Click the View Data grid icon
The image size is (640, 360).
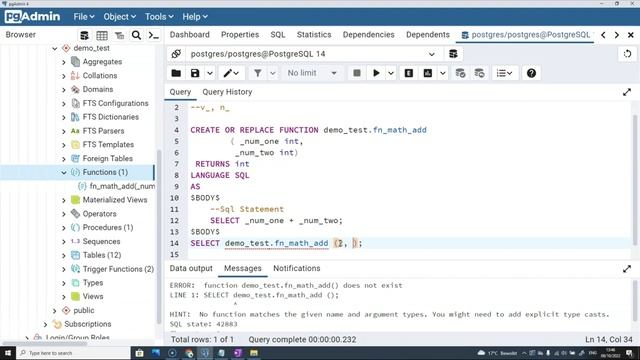[x=102, y=36]
